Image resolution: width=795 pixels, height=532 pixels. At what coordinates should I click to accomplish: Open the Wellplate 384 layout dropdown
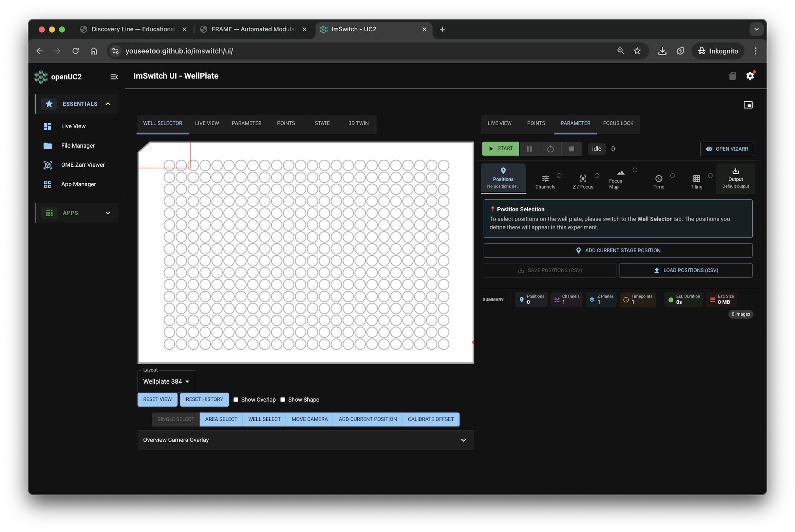click(166, 381)
